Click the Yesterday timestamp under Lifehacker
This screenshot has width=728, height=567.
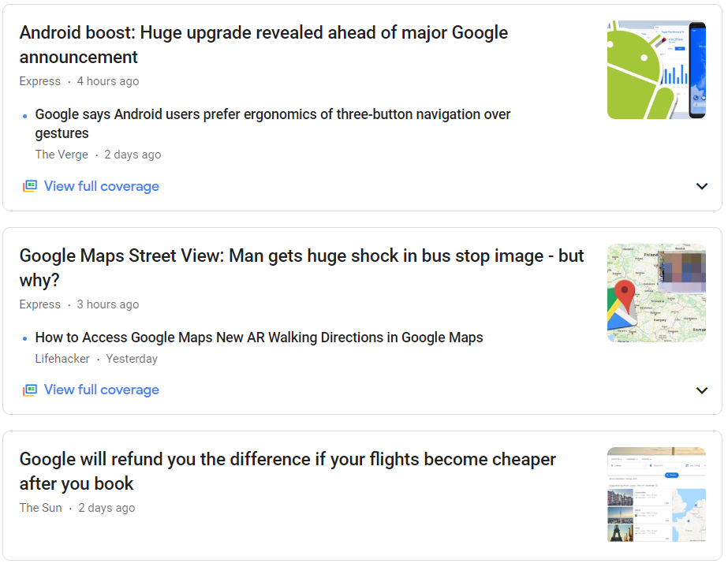pyautogui.click(x=132, y=359)
